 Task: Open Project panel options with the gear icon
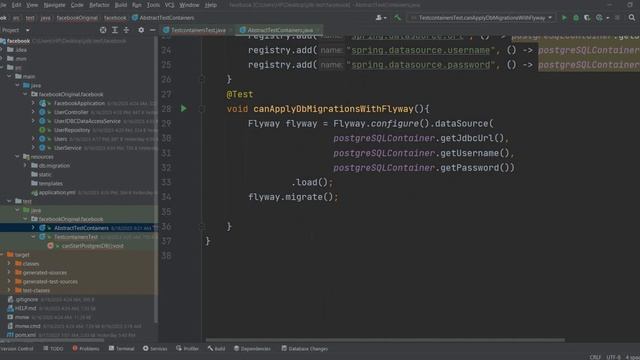coord(141,30)
